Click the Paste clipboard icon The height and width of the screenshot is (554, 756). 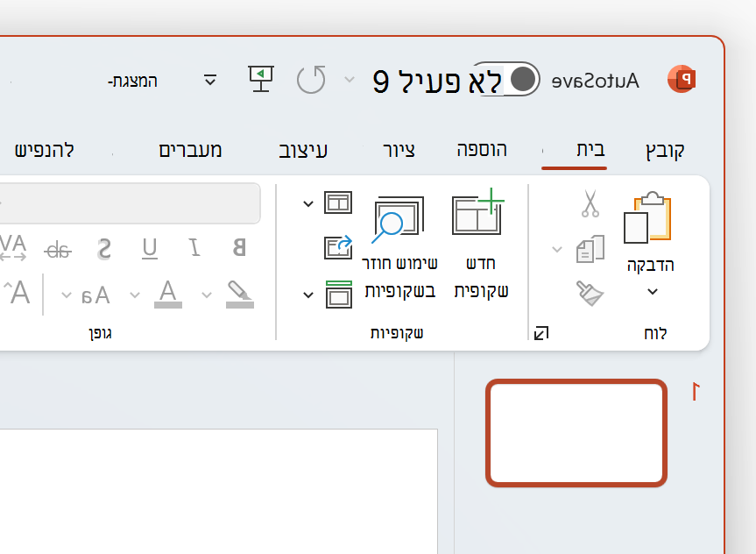pos(647,217)
